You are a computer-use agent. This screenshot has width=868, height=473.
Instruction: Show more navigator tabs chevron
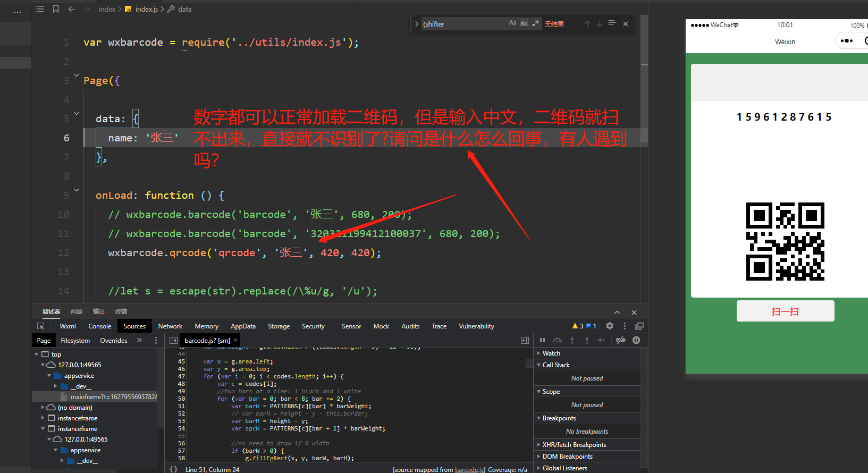click(x=139, y=340)
